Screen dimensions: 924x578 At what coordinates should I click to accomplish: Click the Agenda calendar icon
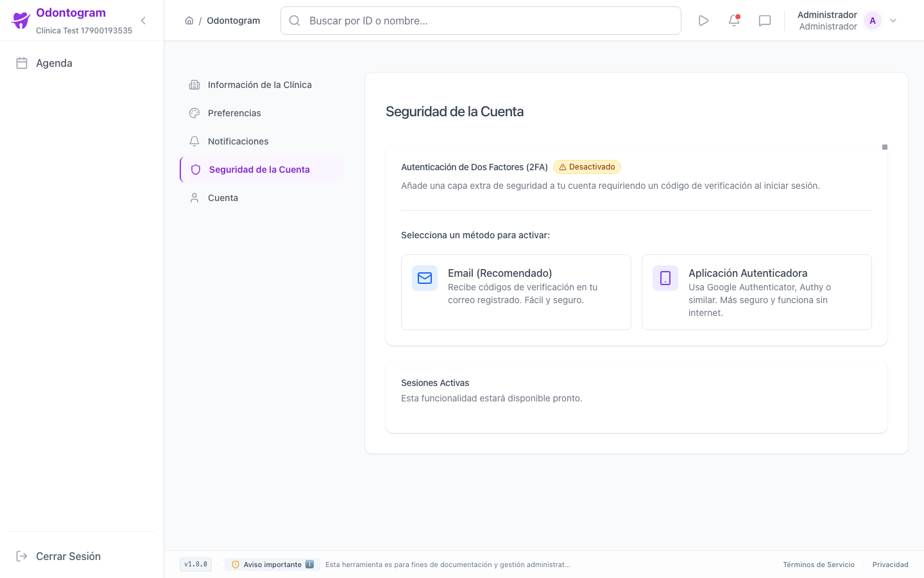22,63
